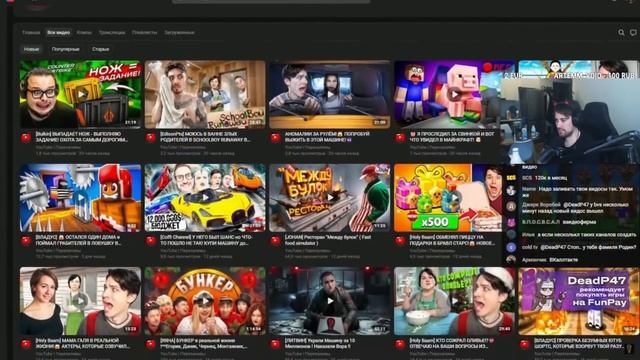Open channel avatar next to ВЫПАДАЕТ НОЖ video

point(26,138)
